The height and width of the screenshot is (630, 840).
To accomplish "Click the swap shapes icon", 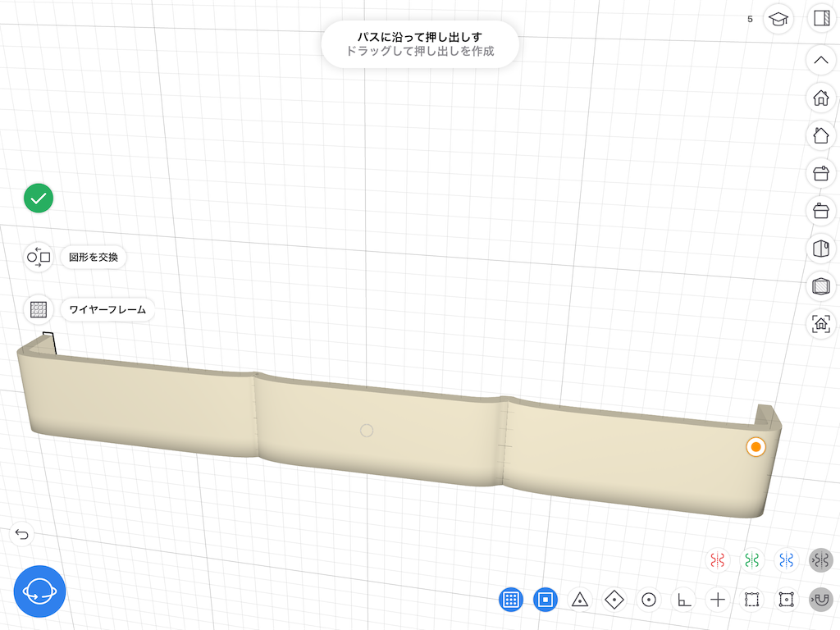I will tap(39, 257).
